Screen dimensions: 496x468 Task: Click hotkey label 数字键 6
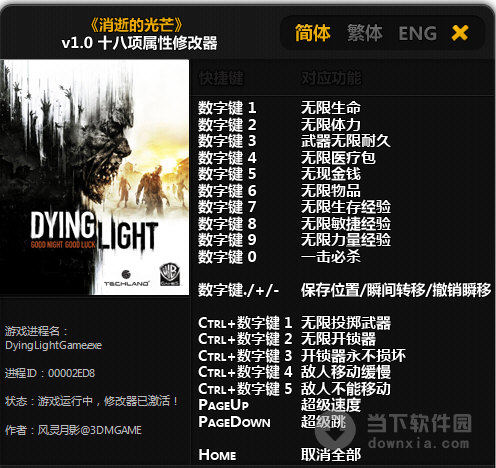click(x=227, y=191)
